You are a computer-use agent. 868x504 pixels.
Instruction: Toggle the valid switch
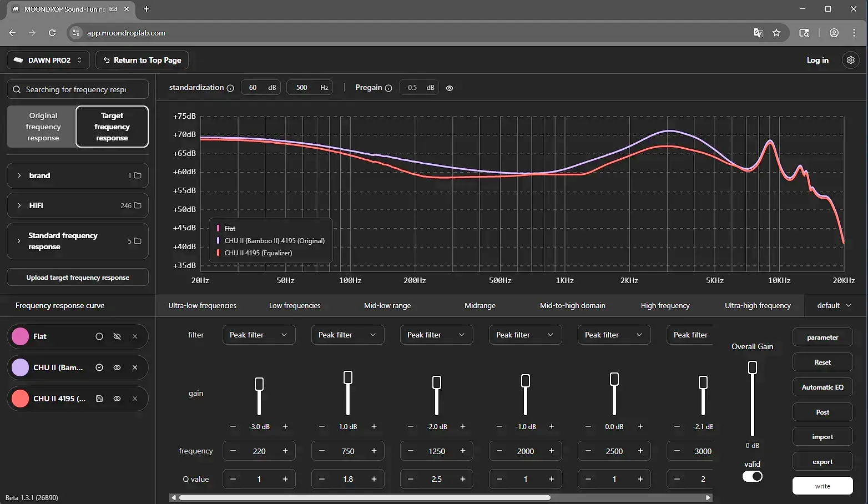[753, 476]
